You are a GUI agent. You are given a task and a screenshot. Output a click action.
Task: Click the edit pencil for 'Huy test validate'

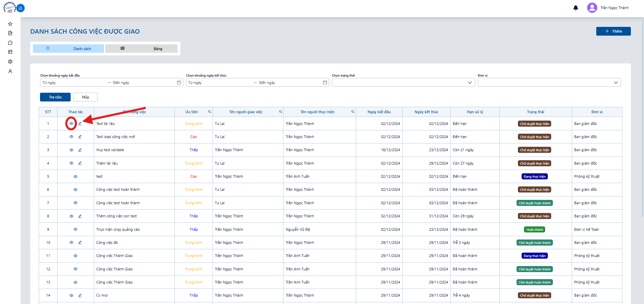tap(80, 150)
